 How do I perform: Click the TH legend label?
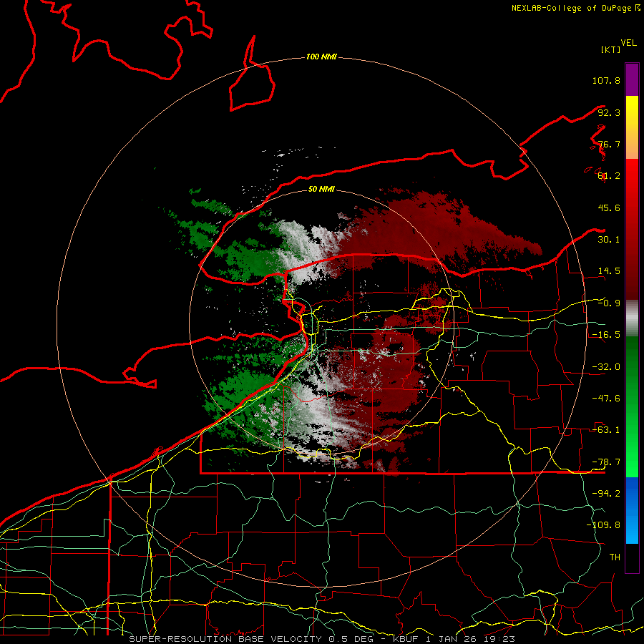point(615,557)
